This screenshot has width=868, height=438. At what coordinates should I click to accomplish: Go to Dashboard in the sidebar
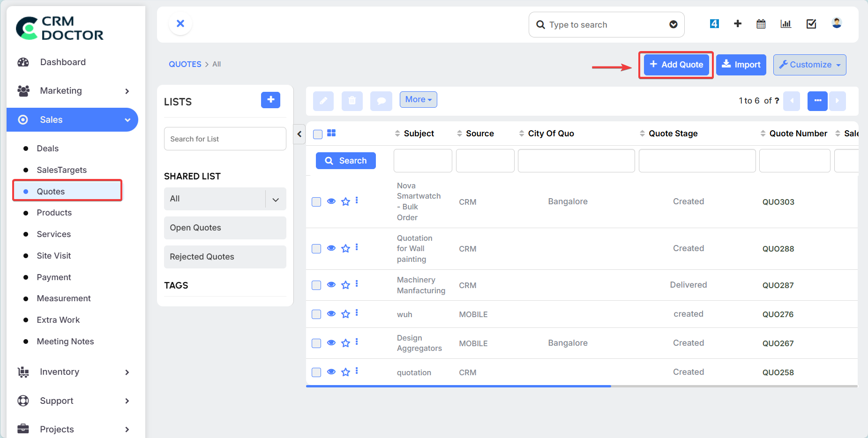(63, 62)
